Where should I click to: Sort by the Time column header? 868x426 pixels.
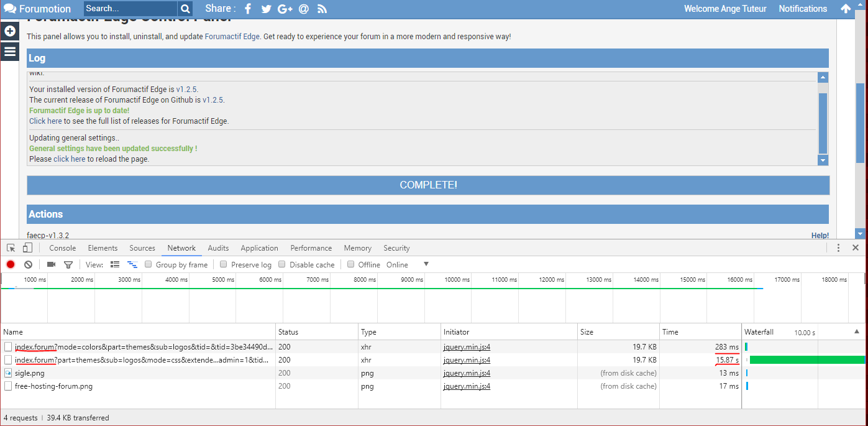[x=700, y=332]
